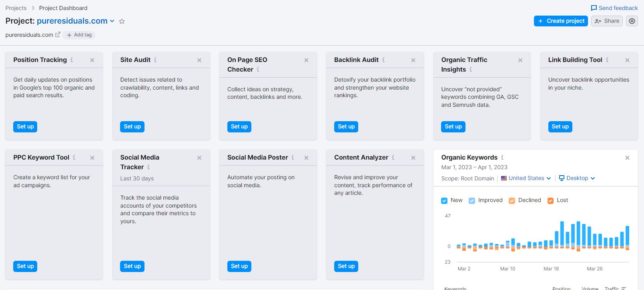Open the United States country dropdown

click(x=526, y=178)
